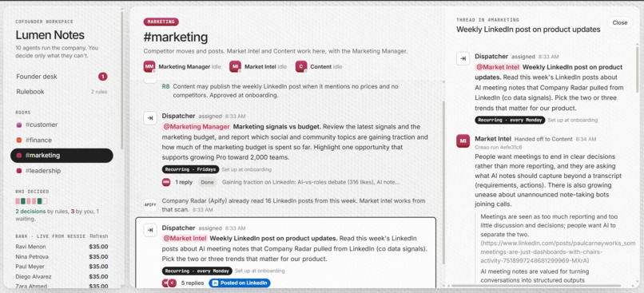Click the '2 rules' count beside Rulebook
Screen dimensions: 644x293
(x=99, y=92)
